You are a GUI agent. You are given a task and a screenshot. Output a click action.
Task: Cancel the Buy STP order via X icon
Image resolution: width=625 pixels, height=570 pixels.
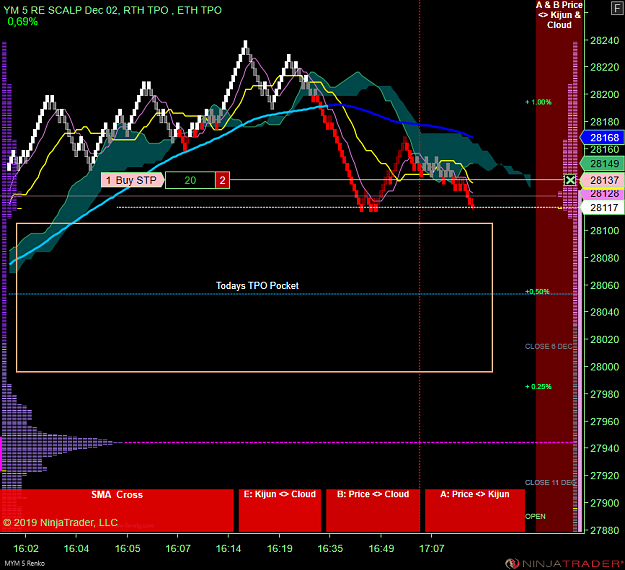pos(570,180)
